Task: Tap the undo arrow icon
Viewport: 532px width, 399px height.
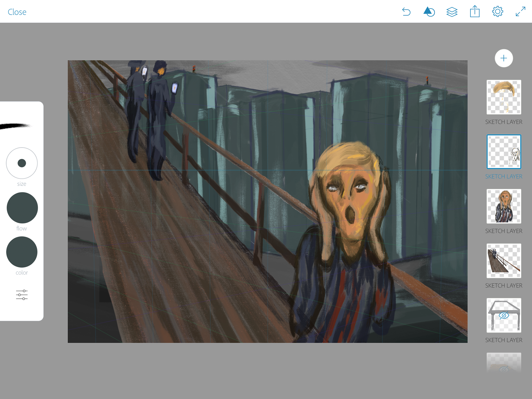Action: point(406,12)
